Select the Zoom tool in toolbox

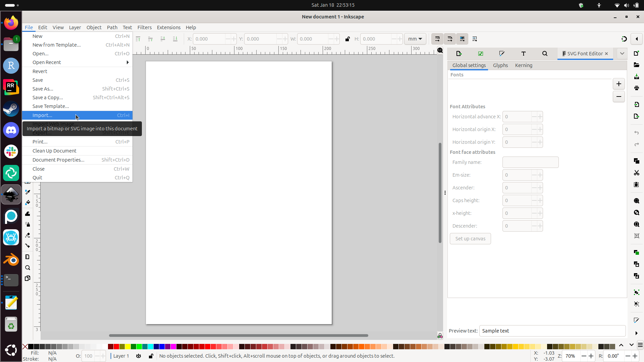point(28,268)
